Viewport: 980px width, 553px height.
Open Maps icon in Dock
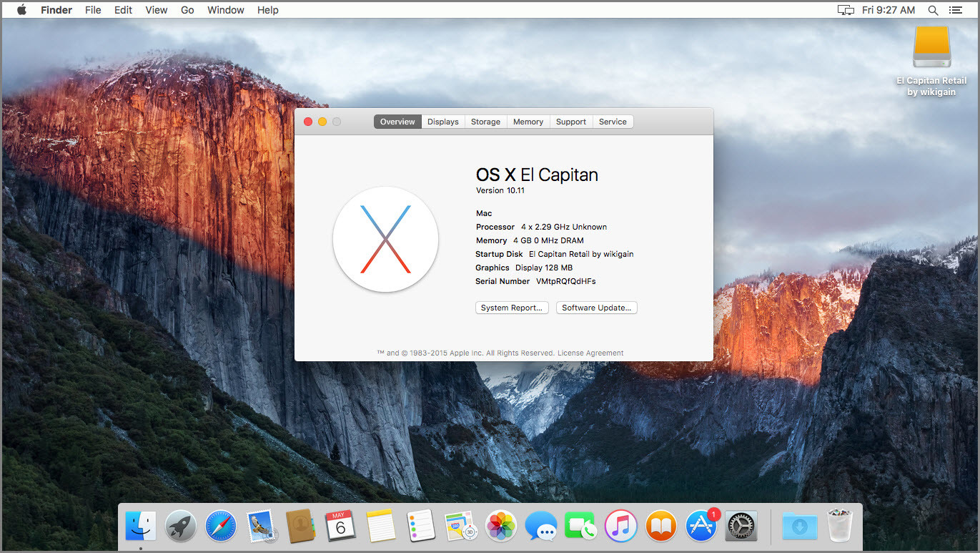pos(461,527)
